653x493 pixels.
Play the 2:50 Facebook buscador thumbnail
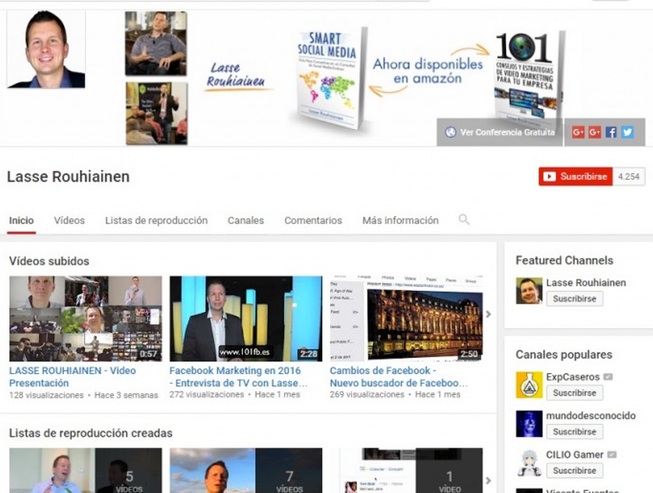tap(406, 319)
